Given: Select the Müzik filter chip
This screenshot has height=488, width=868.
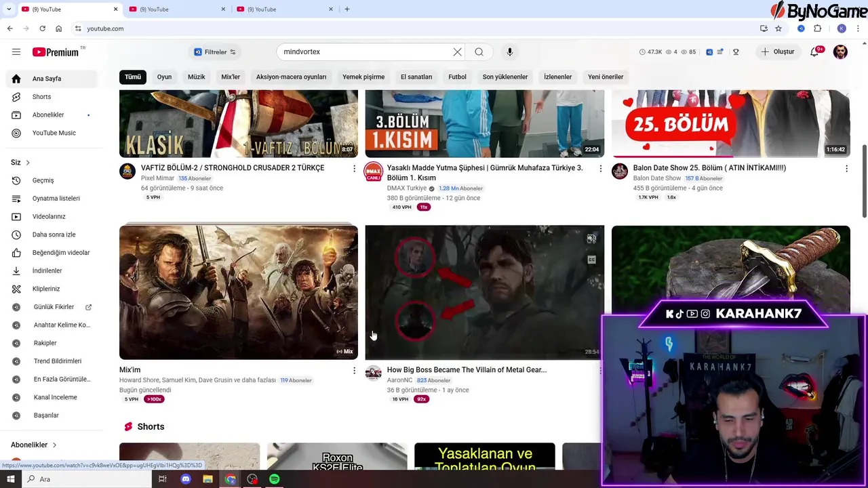Looking at the screenshot, I should 197,77.
